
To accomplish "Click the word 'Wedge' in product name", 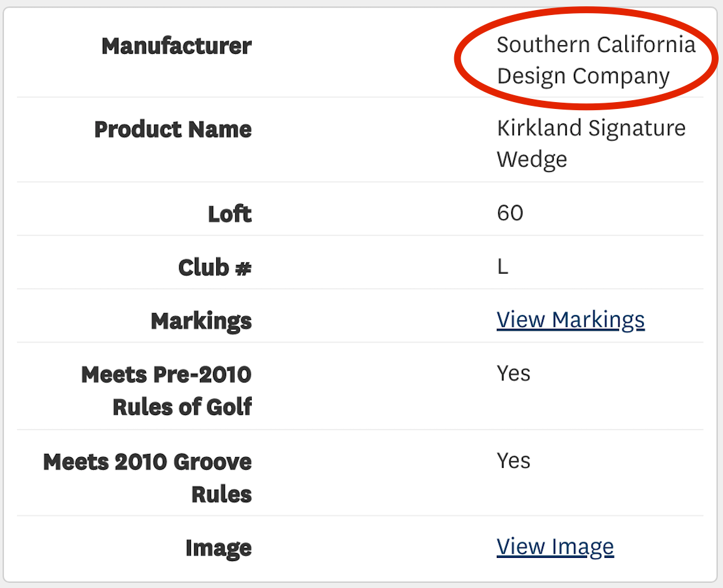I will 532,159.
